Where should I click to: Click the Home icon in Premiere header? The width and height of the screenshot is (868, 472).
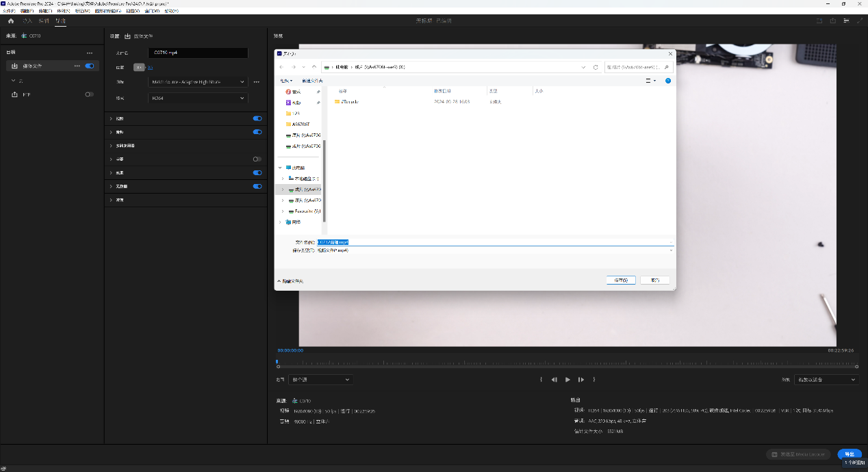coord(11,21)
